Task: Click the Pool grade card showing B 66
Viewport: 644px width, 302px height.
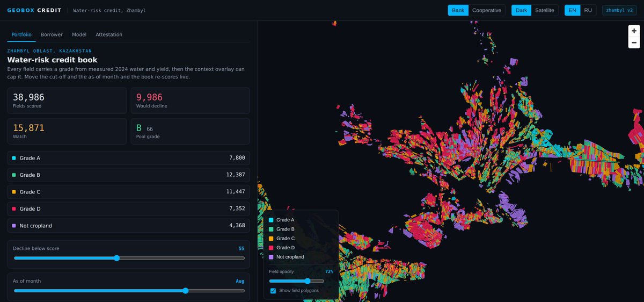Action: click(191, 131)
